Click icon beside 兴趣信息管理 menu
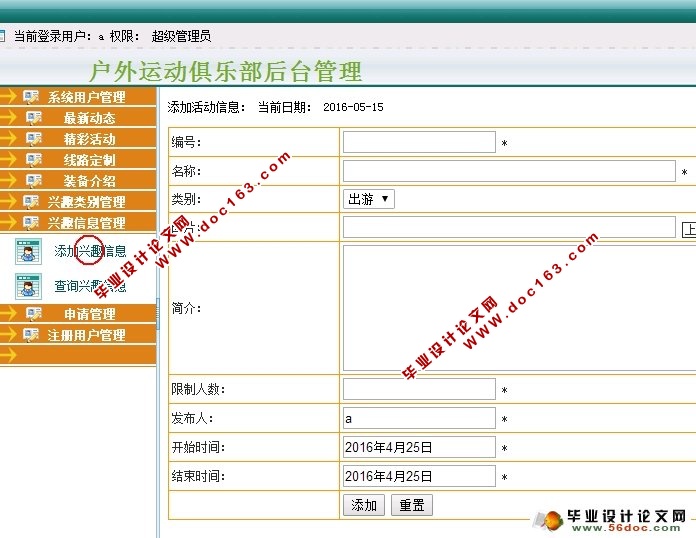 coord(31,222)
